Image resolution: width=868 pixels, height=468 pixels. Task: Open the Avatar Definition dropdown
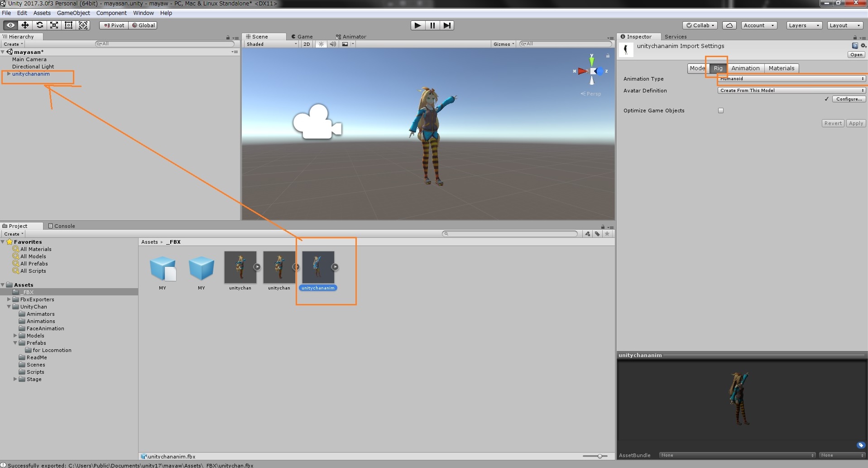pyautogui.click(x=791, y=91)
